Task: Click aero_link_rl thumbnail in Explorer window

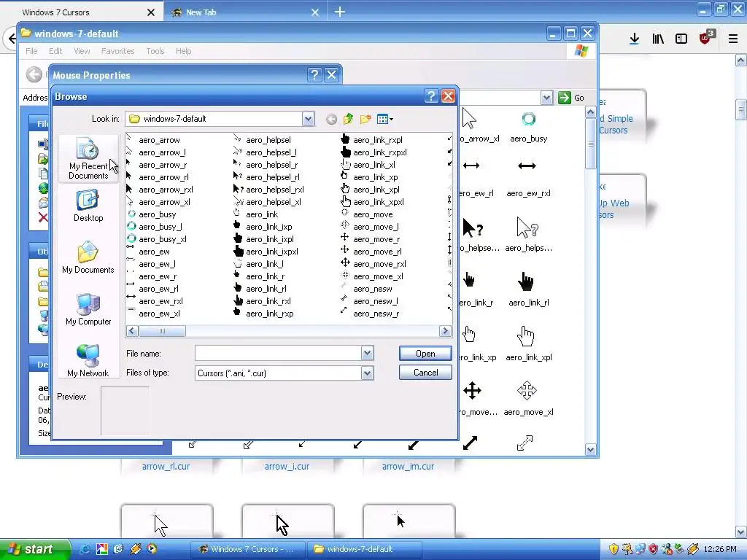Action: 528,289
